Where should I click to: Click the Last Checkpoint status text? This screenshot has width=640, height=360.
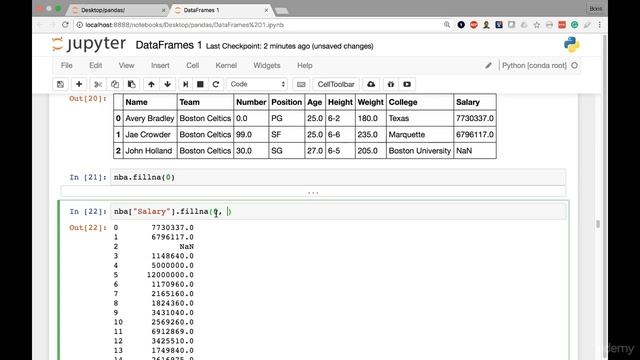coord(289,46)
